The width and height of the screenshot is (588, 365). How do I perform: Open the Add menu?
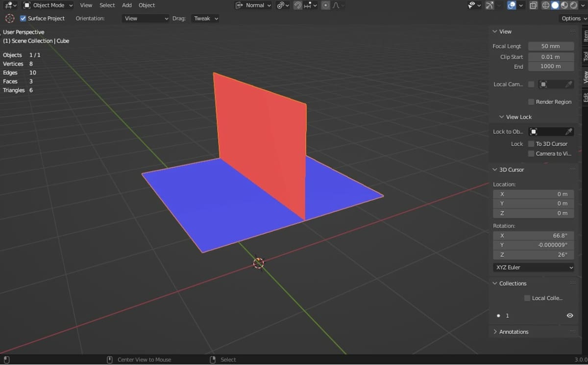point(127,5)
